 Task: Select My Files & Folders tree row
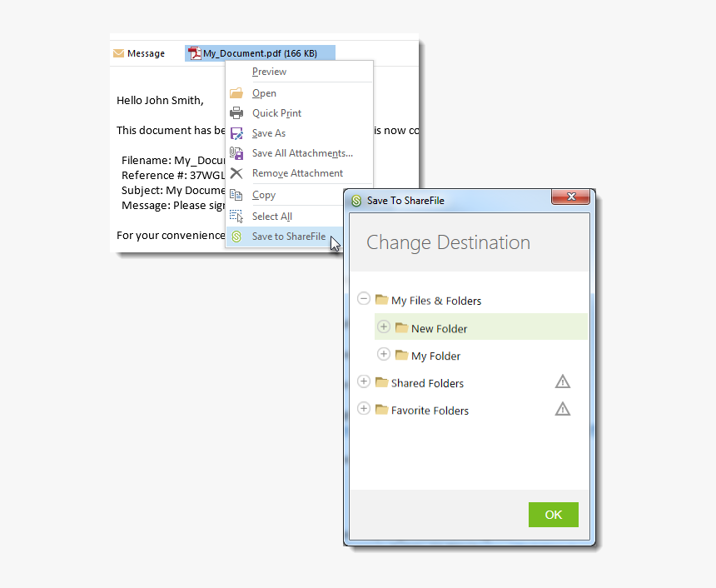[x=470, y=300]
